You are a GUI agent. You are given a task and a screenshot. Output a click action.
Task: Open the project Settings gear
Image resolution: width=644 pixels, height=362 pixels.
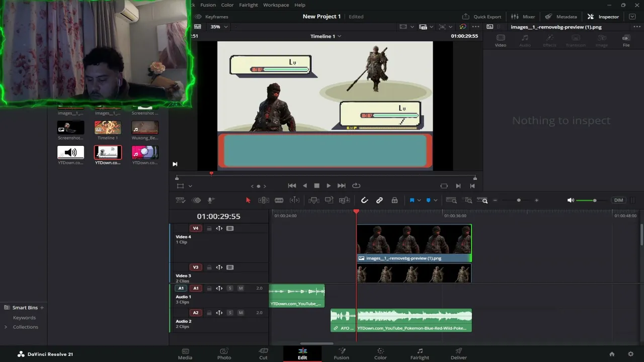(630, 354)
